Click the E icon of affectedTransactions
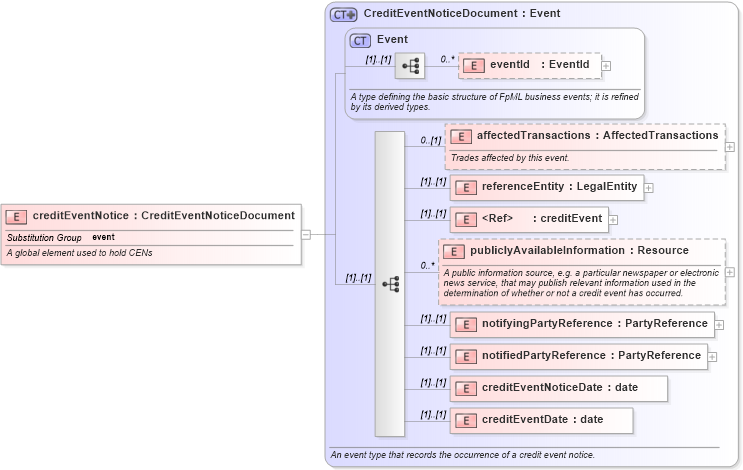Viewport: 743px width, 470px height. pyautogui.click(x=461, y=137)
